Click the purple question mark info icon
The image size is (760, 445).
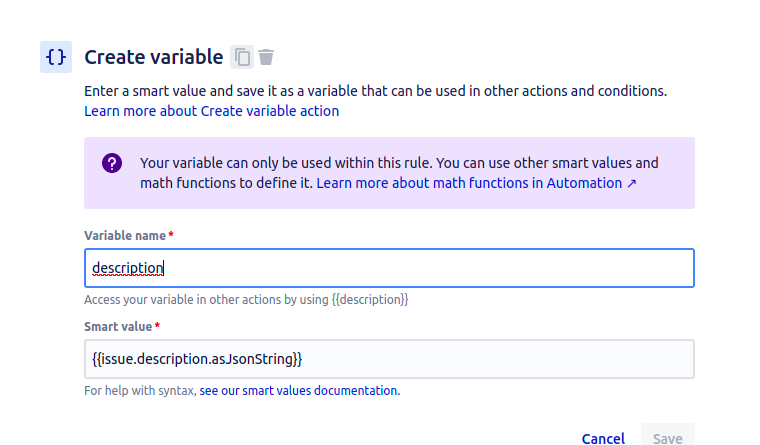coord(112,163)
